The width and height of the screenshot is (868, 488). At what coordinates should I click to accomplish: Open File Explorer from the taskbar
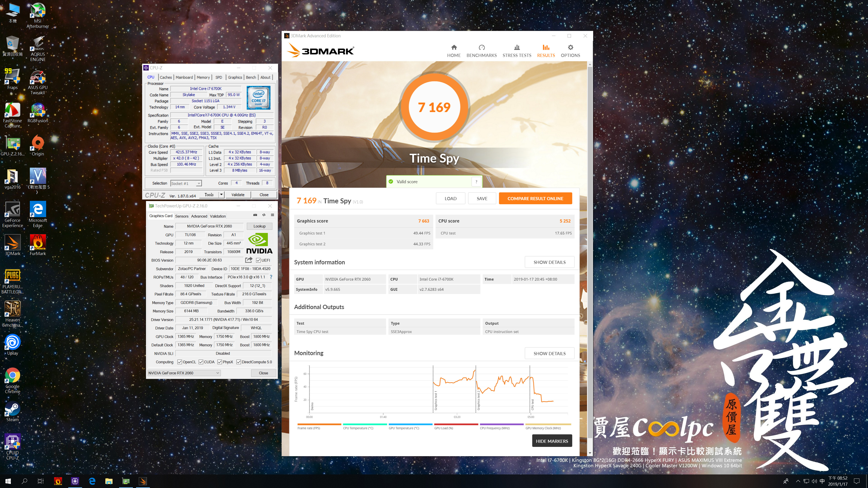(108, 481)
